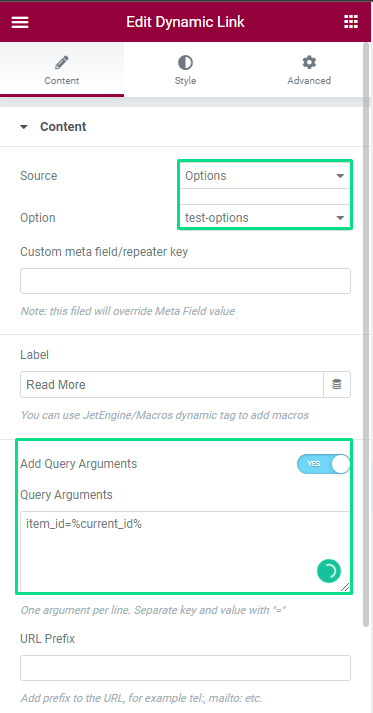
Task: Click the 'Edit Dynamic Link' title
Action: click(x=185, y=22)
